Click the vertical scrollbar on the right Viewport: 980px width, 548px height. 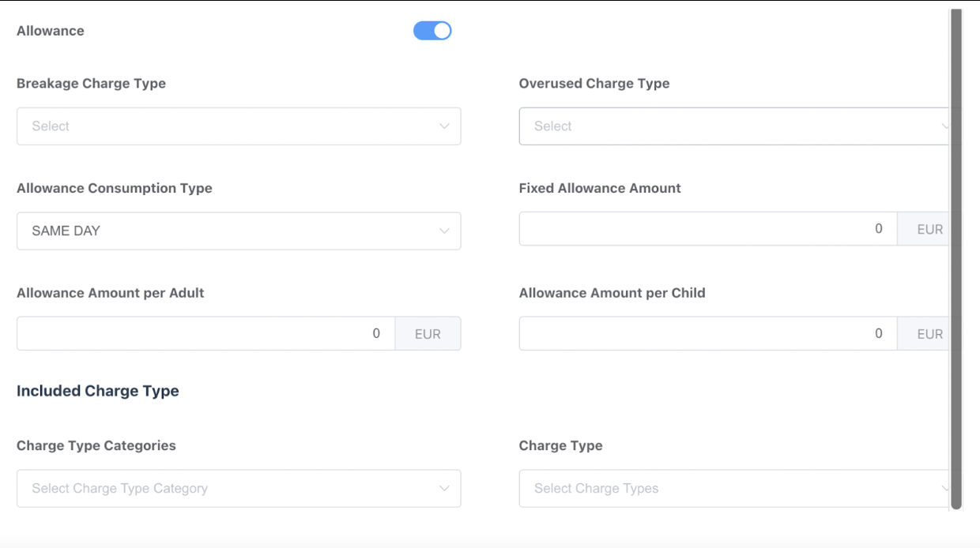click(956, 261)
